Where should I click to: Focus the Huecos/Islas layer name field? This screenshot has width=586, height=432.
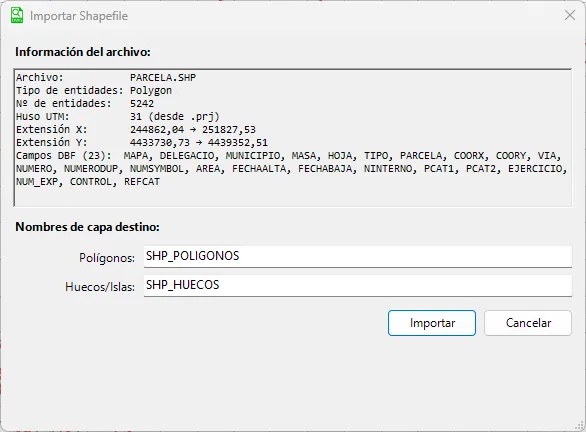(358, 286)
